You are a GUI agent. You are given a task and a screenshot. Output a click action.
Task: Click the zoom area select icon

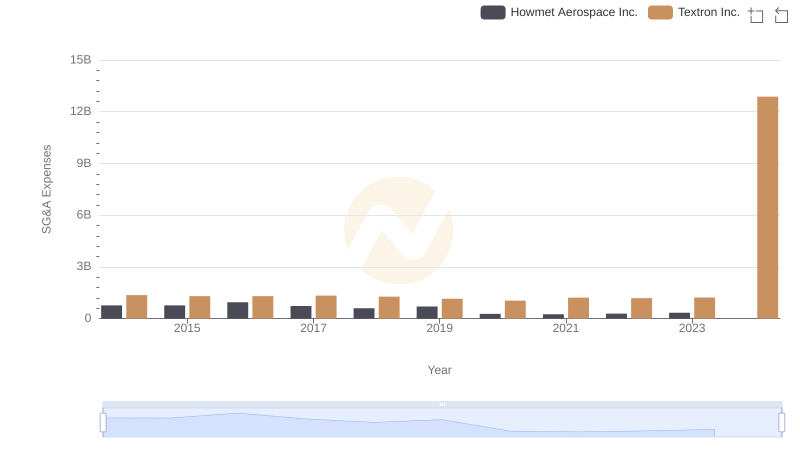(756, 15)
